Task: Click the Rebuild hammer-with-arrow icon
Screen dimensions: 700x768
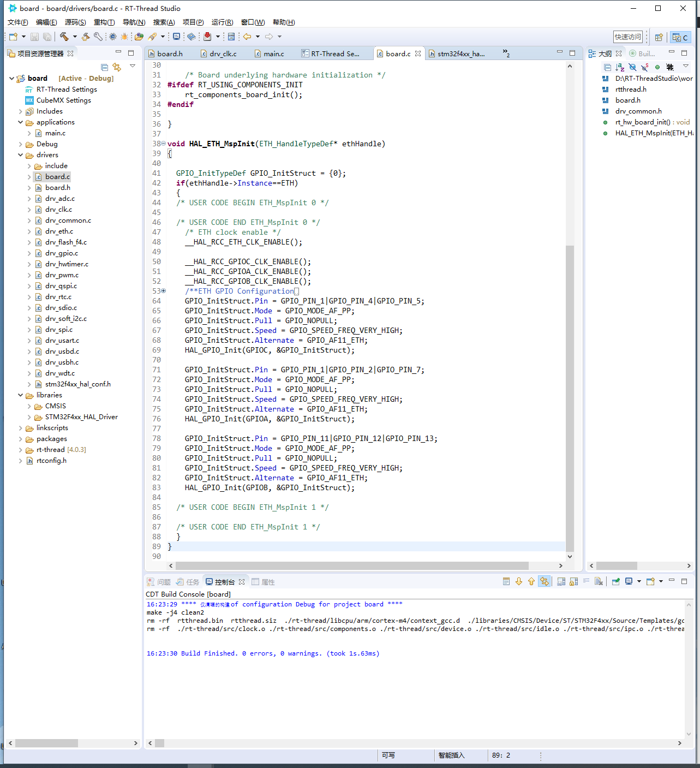Action: coord(86,37)
